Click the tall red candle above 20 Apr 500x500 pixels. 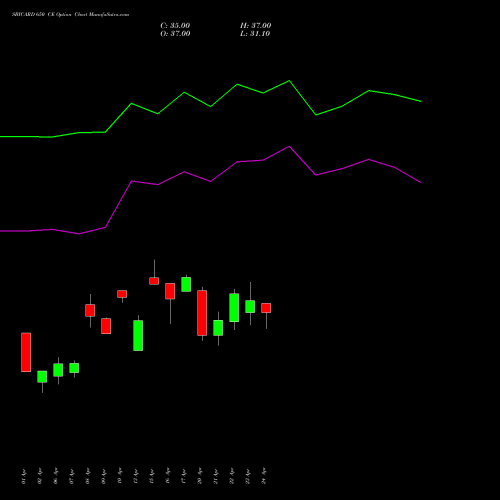click(202, 313)
